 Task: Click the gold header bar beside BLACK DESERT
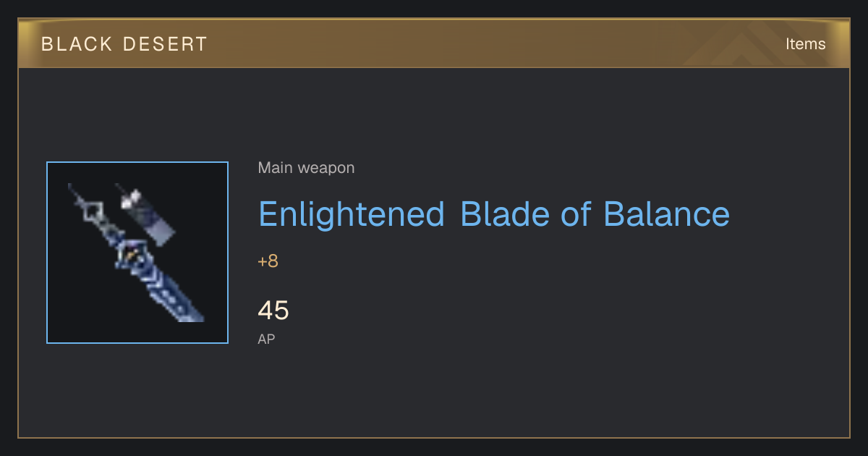coord(434,44)
